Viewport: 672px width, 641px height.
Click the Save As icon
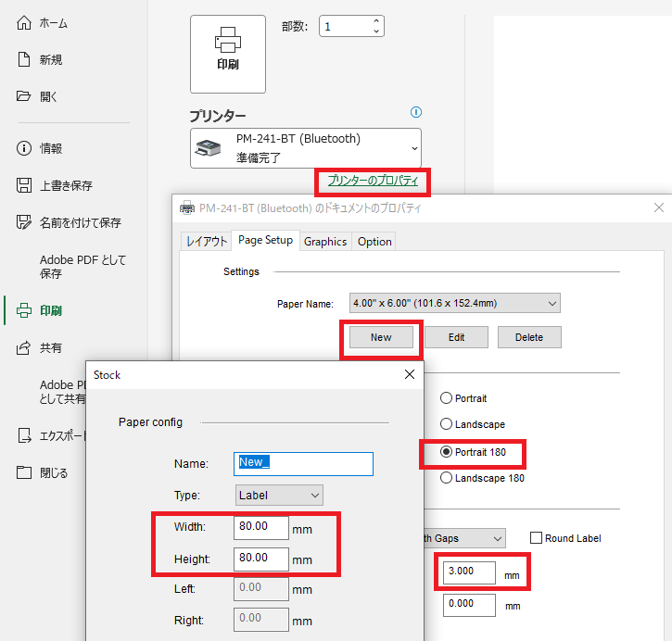click(25, 222)
